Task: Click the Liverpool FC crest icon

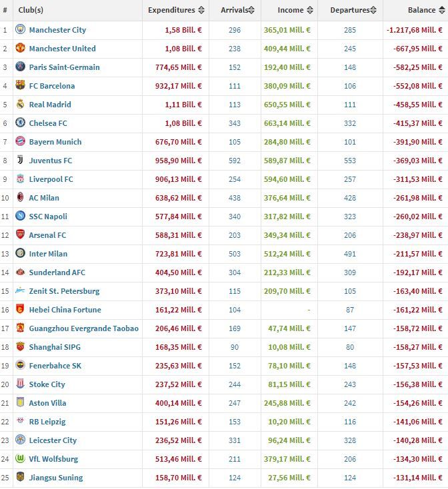Action: click(x=20, y=179)
